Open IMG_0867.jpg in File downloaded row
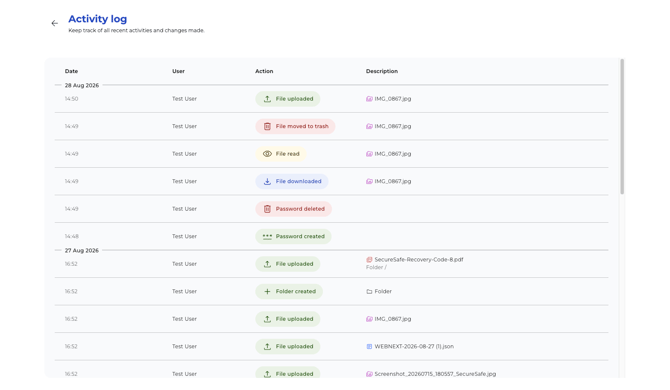Image resolution: width=670 pixels, height=390 pixels. 393,182
